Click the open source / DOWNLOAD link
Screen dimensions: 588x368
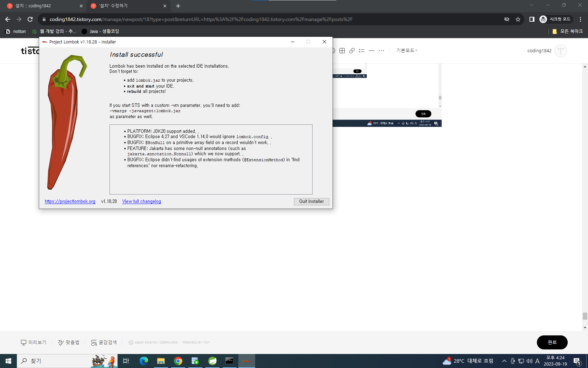point(153,342)
